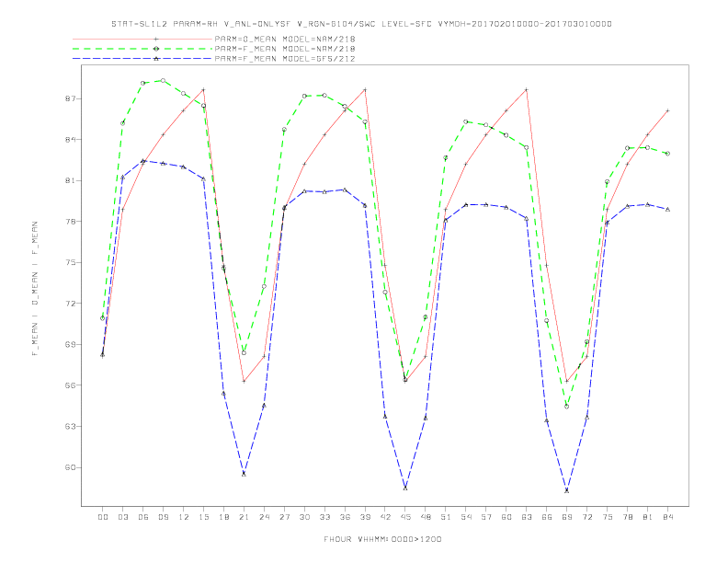728x563 pixels.
Task: Click x-axis forecast hour label 18
Action: coord(223,517)
